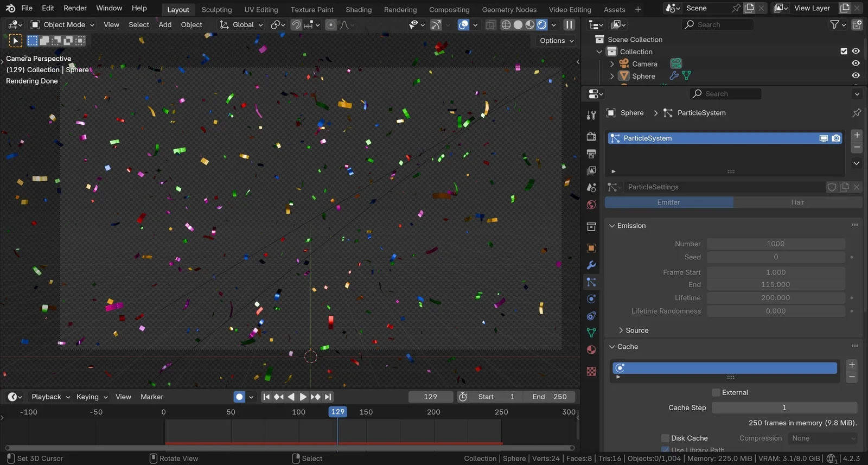Select solid viewport shading
Screen dimensions: 868x465
tap(518, 24)
